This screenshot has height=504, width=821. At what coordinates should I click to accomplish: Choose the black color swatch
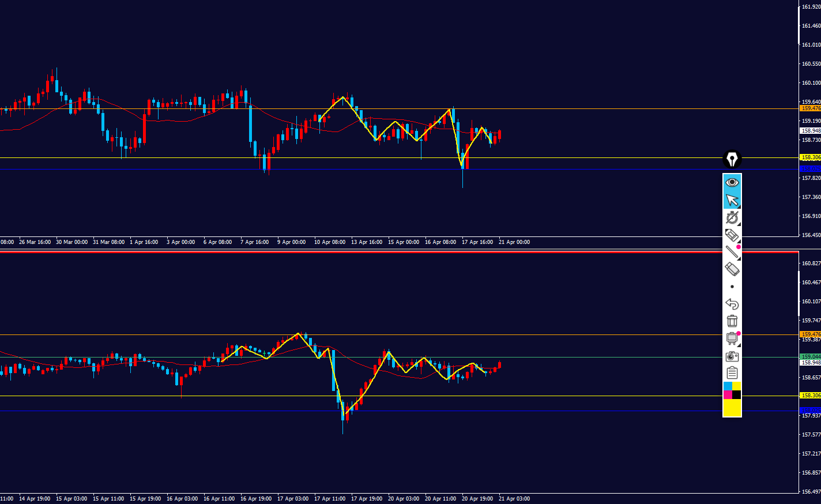click(737, 394)
